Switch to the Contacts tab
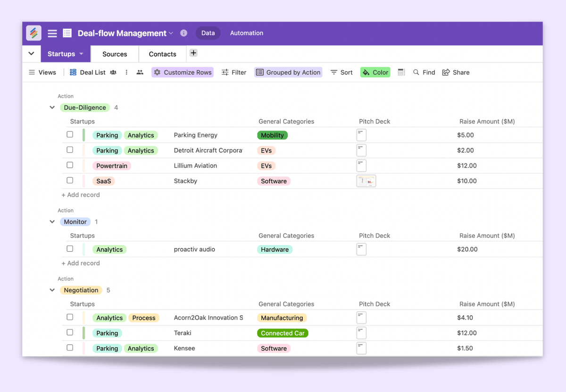The height and width of the screenshot is (392, 566). click(x=162, y=54)
